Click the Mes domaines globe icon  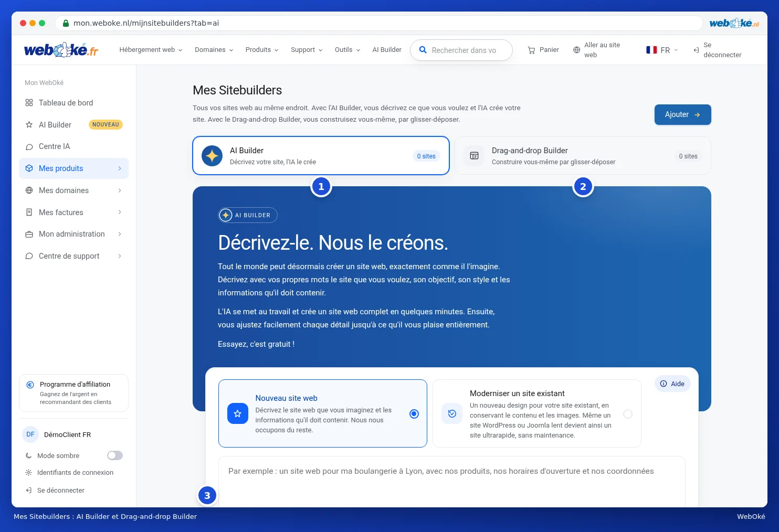point(29,190)
